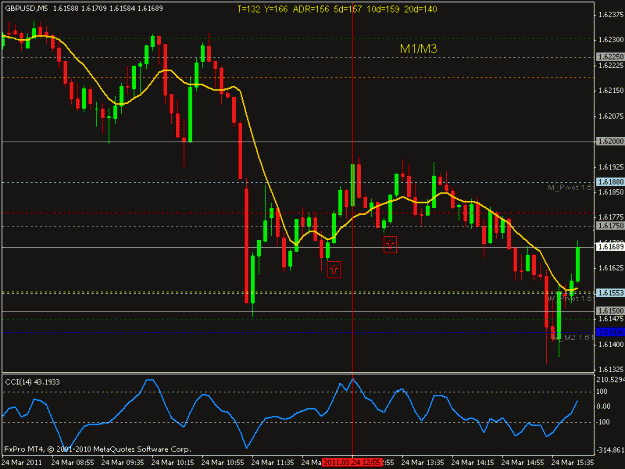Click the 24 Mar 15:35 time label
The width and height of the screenshot is (625, 469).
[573, 463]
